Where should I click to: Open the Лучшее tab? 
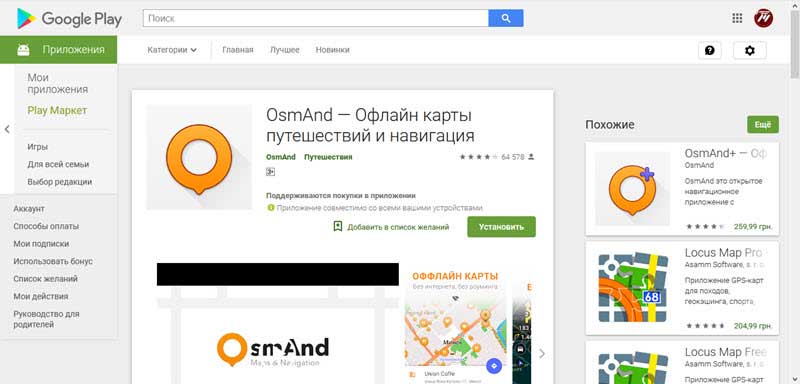point(285,50)
